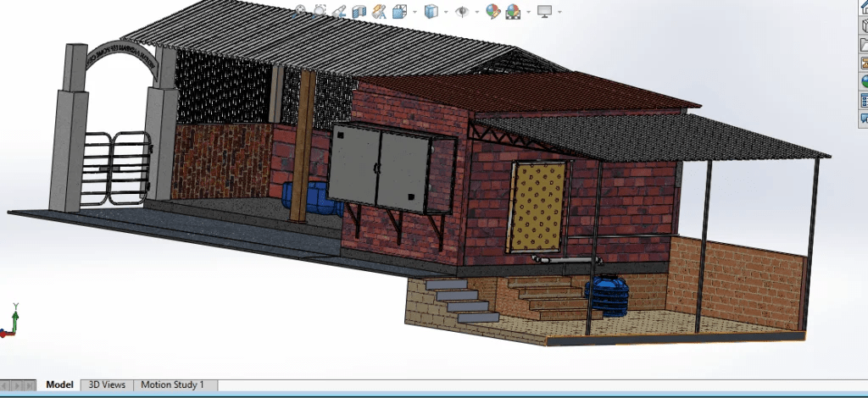868x398 pixels.
Task: Click the Previous View icon
Action: (339, 11)
